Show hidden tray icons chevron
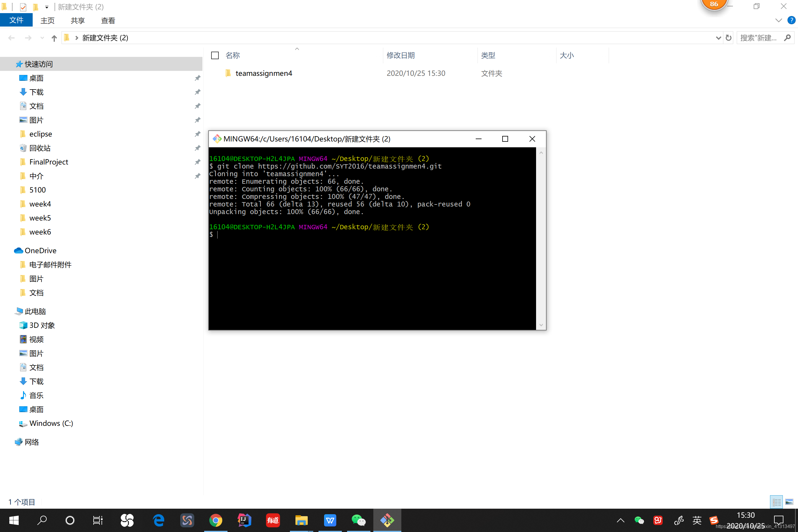Viewport: 798px width, 532px height. [x=620, y=520]
